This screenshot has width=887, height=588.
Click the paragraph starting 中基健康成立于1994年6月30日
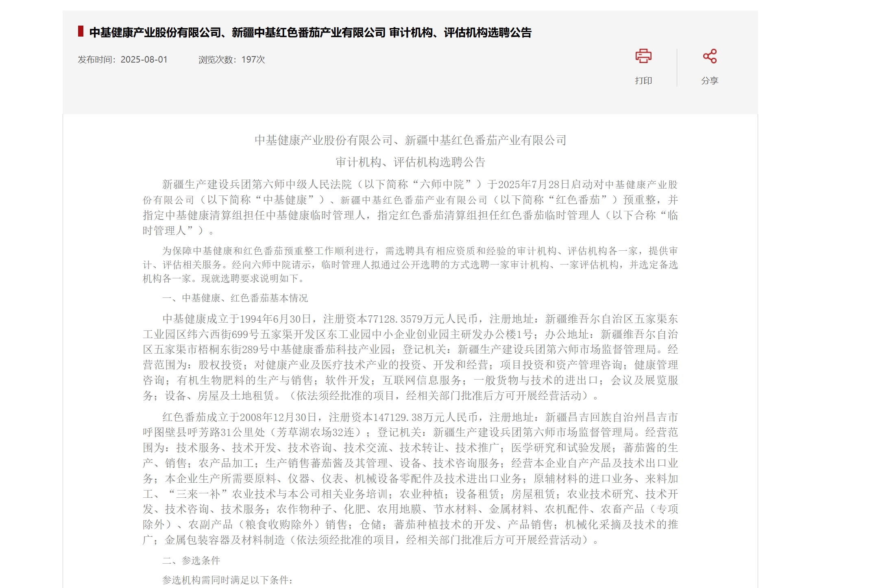(x=410, y=357)
